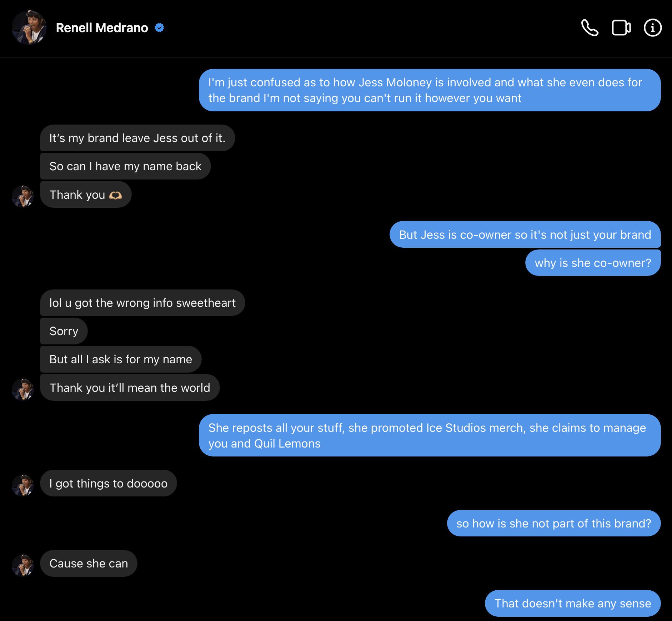The image size is (672, 621).
Task: Click the "why is she co-owner?" bubble
Action: tap(593, 263)
